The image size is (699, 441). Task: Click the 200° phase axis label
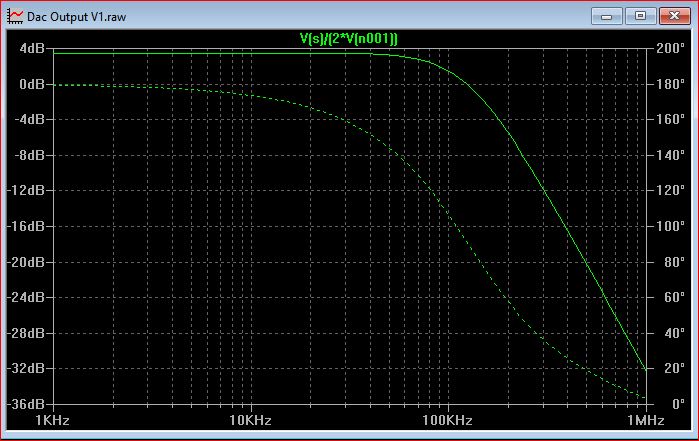[x=670, y=48]
